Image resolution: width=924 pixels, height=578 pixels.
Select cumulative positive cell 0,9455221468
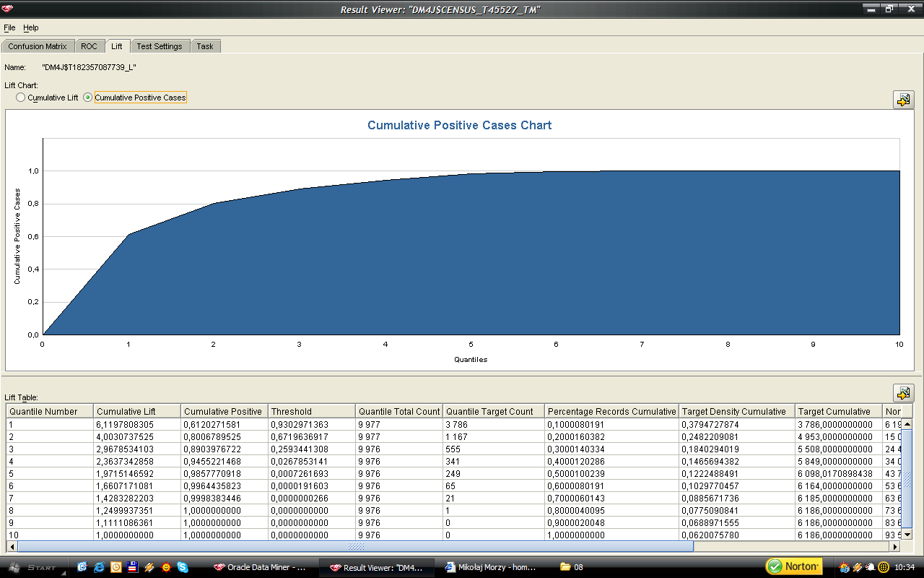225,462
